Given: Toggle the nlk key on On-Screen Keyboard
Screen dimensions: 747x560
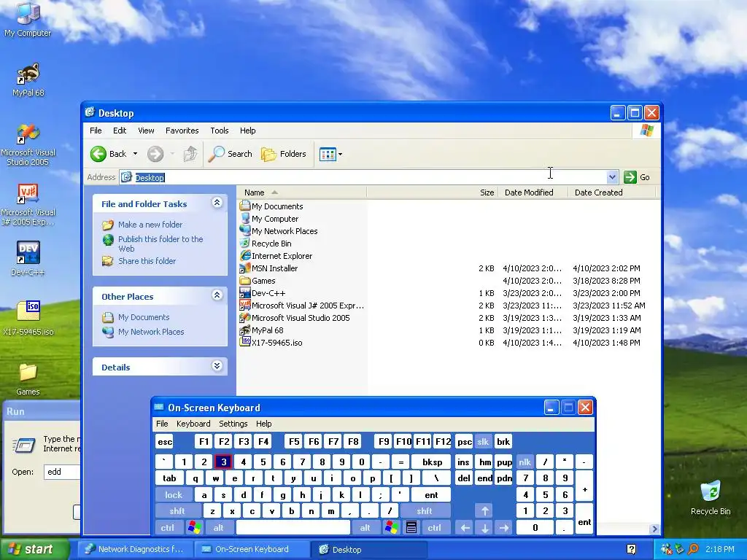Looking at the screenshot, I should [525, 462].
